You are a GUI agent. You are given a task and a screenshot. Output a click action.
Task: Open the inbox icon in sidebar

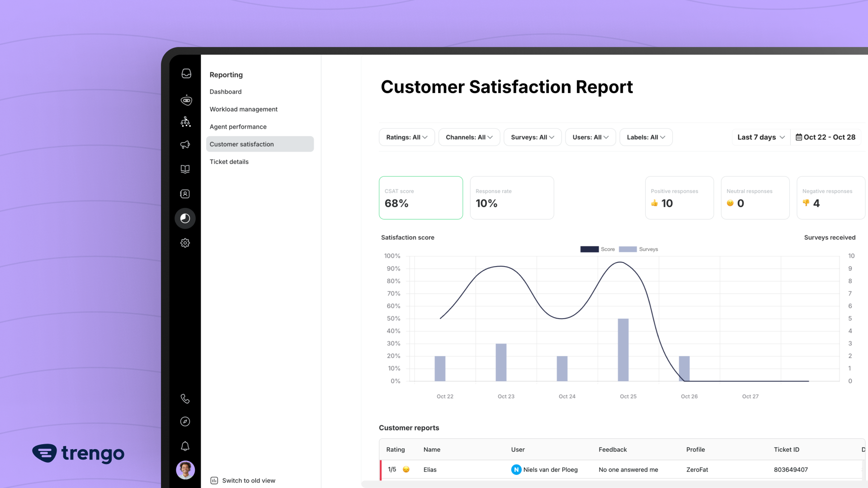[x=186, y=74]
